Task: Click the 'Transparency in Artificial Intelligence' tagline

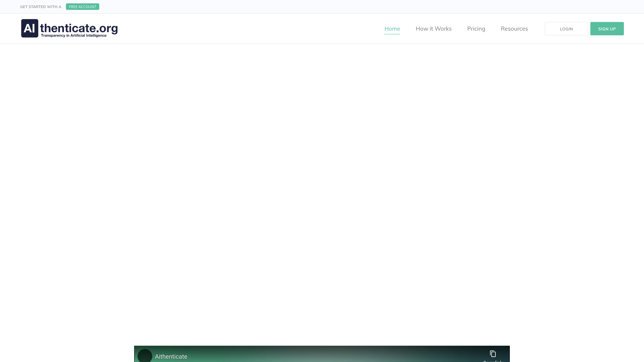Action: click(x=74, y=36)
